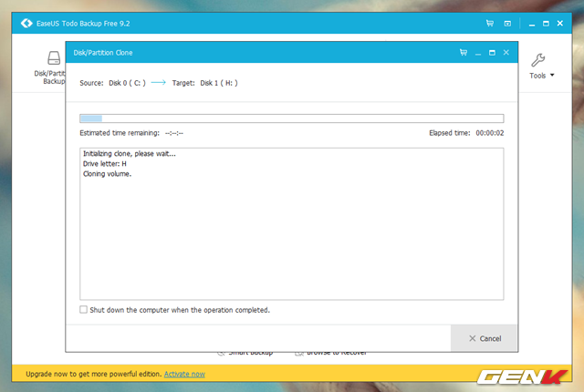Close the EaseUS Todo Backup main window
Screen dimensions: 584x392
point(559,23)
